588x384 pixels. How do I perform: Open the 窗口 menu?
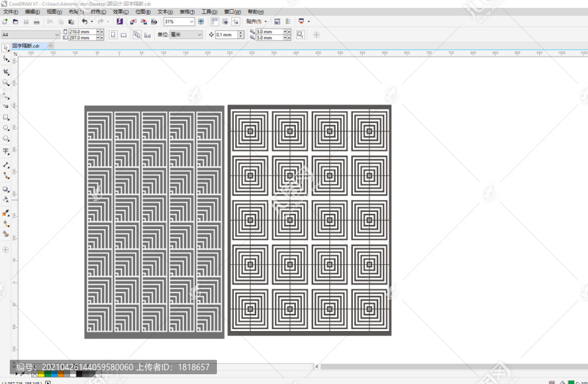[232, 12]
